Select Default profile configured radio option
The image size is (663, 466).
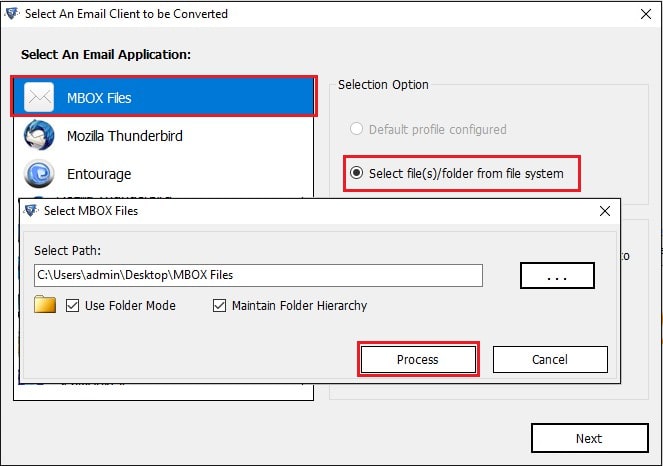(x=356, y=129)
